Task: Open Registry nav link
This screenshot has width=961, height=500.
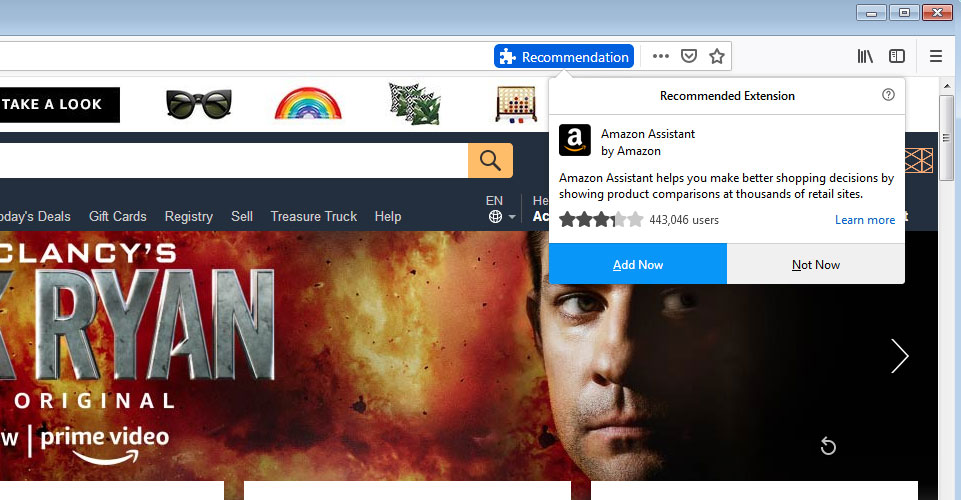Action: 189,217
